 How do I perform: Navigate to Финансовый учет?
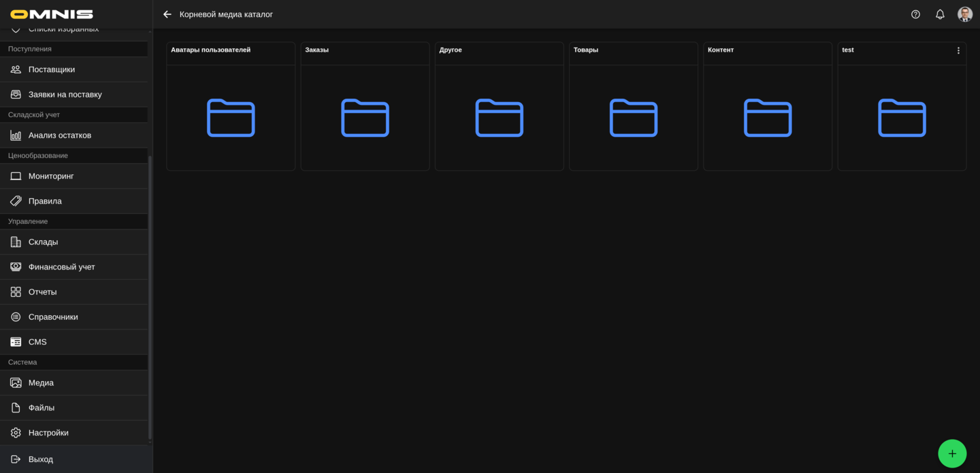pos(61,267)
